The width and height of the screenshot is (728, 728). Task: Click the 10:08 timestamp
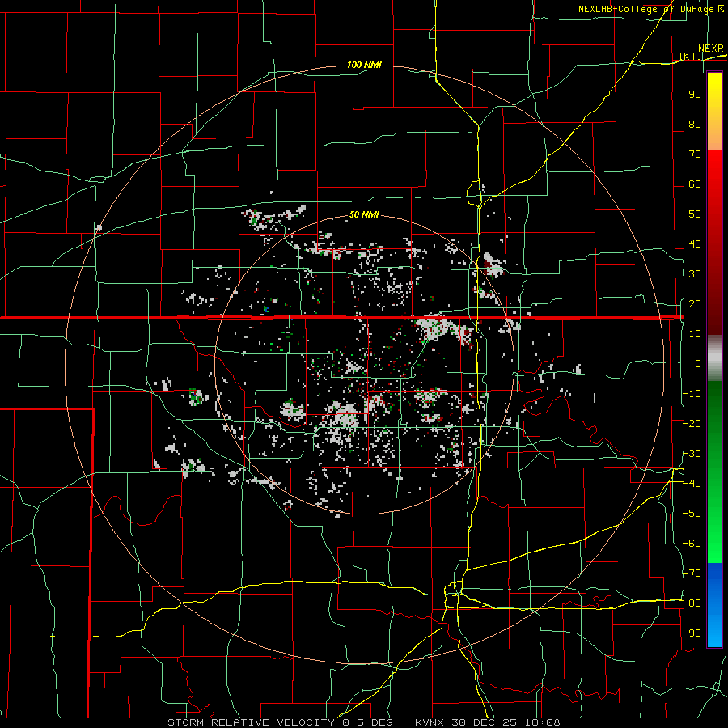pos(544,722)
